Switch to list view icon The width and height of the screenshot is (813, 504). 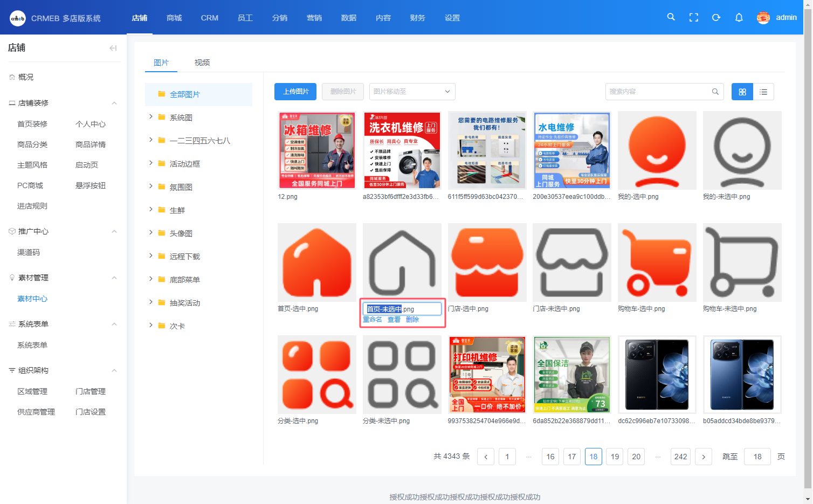click(x=763, y=92)
